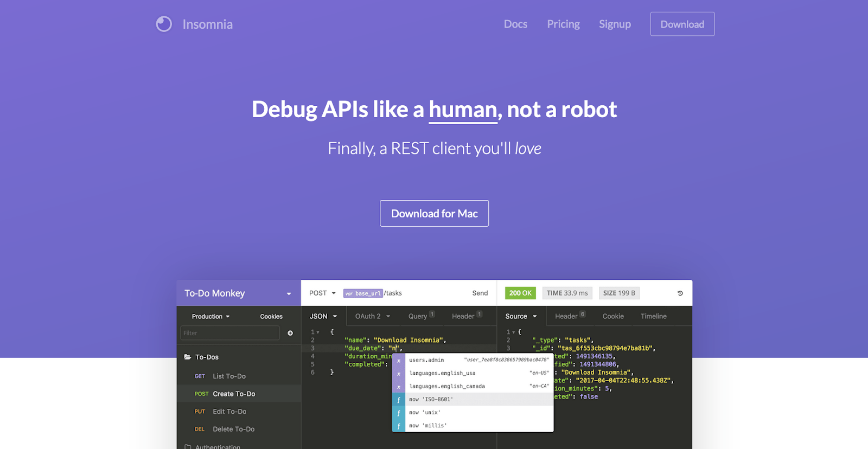Click the Download for Mac button

[x=434, y=213]
